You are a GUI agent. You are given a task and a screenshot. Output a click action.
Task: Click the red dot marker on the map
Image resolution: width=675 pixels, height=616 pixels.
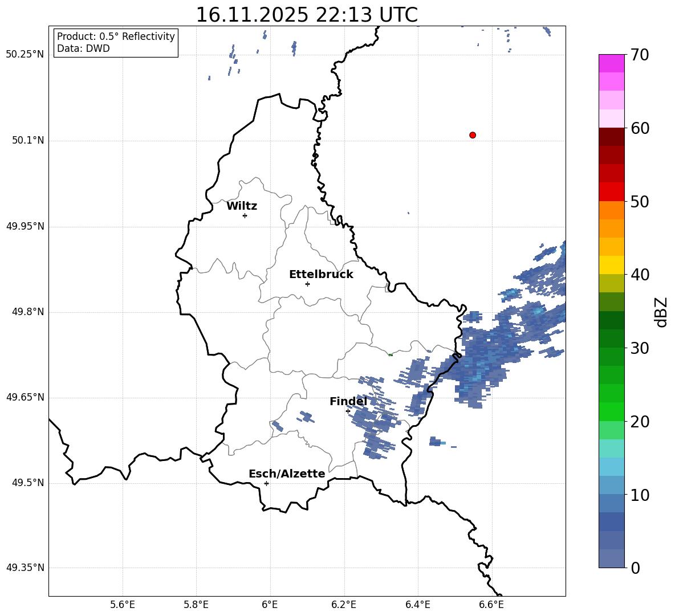tap(473, 135)
